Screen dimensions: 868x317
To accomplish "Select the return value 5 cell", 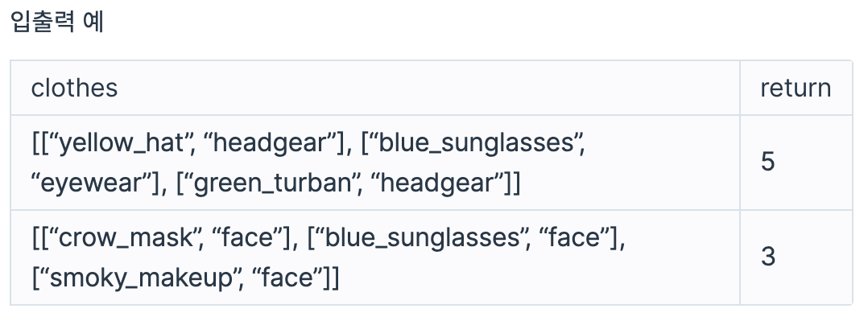I will coord(796,163).
